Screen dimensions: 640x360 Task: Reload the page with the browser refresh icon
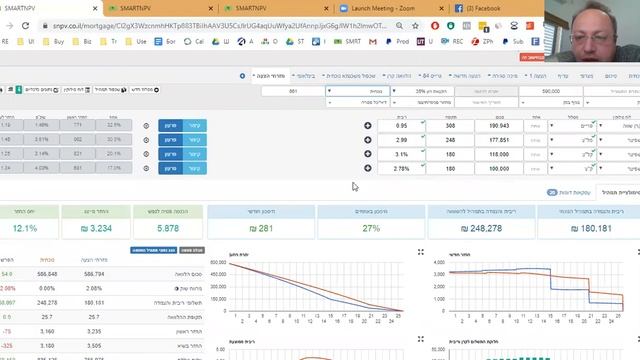click(25, 26)
